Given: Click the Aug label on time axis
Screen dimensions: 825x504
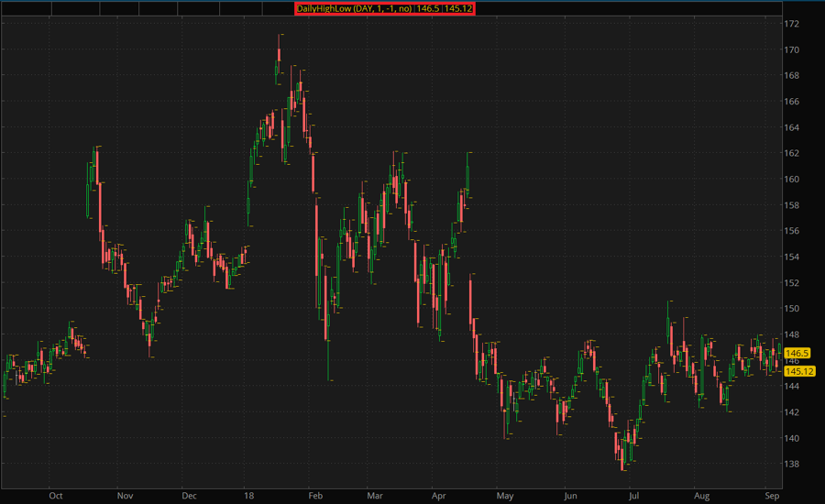Looking at the screenshot, I should [x=701, y=496].
